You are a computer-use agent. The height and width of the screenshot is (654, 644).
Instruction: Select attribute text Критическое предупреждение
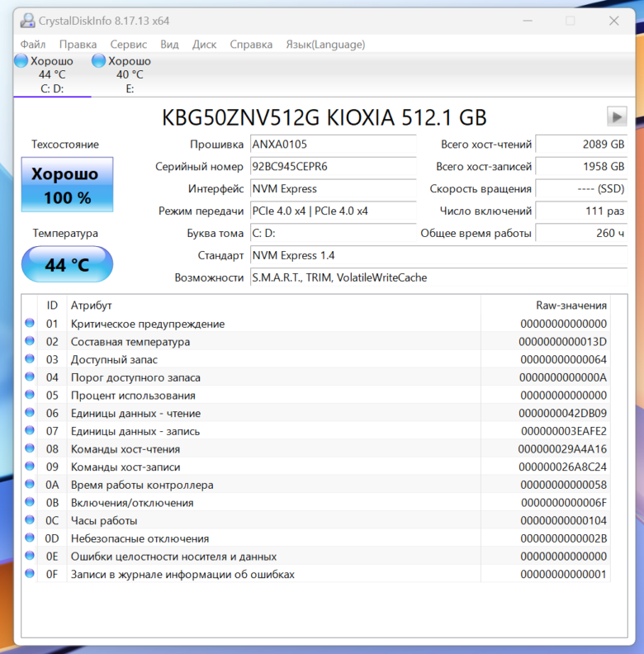pyautogui.click(x=148, y=324)
